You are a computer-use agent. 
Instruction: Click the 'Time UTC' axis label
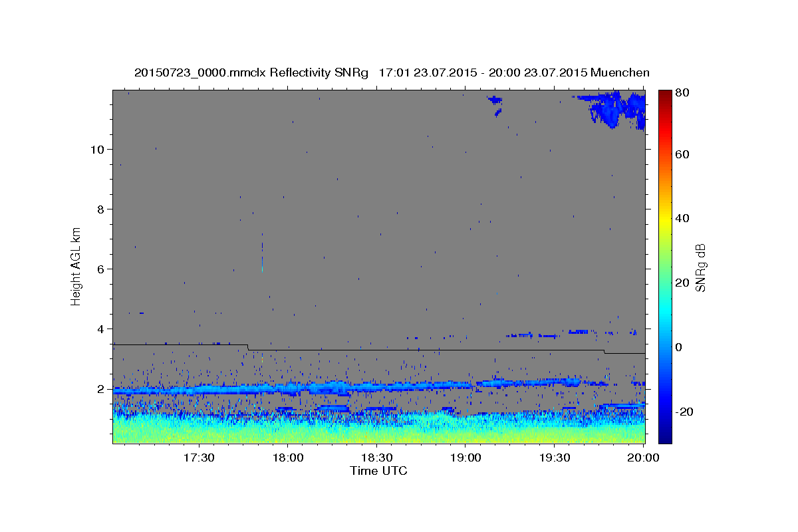coord(378,471)
